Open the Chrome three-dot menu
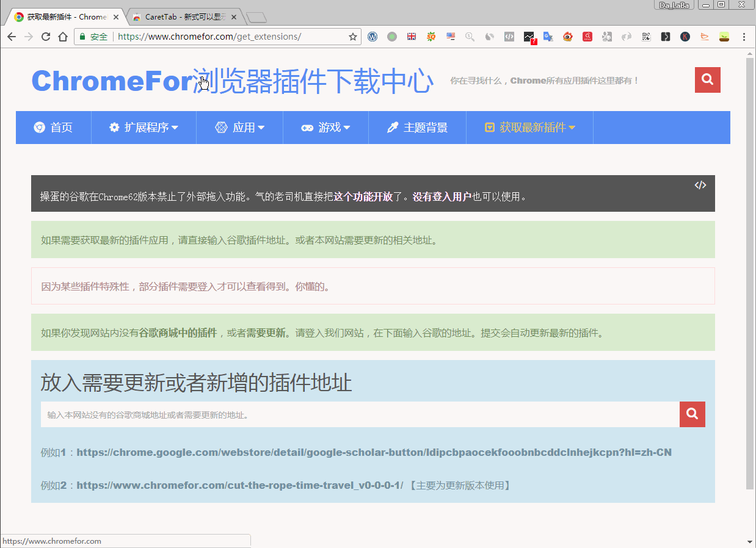This screenshot has height=548, width=756. pos(744,37)
